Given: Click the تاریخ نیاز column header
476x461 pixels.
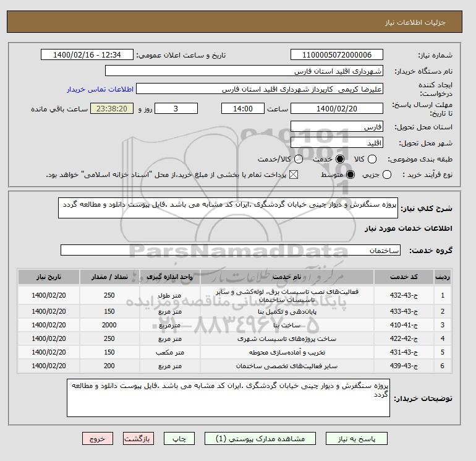Looking at the screenshot, I should tap(49, 277).
